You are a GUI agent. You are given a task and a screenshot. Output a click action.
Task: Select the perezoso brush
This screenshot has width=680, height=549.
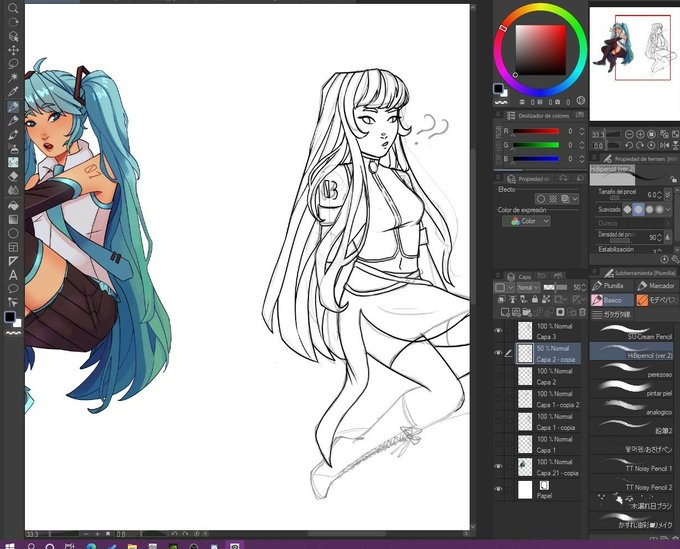click(632, 370)
